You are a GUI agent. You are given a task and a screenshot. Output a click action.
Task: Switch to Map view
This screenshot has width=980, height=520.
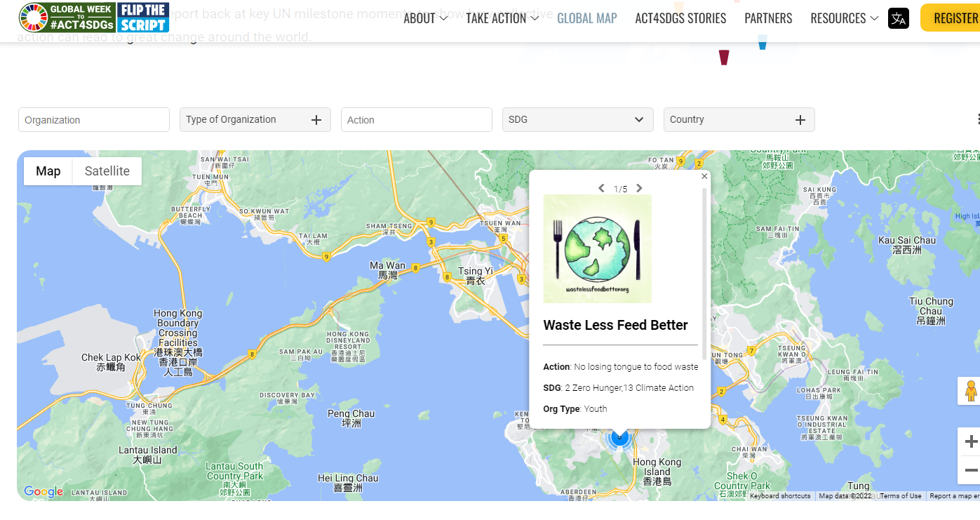tap(48, 171)
